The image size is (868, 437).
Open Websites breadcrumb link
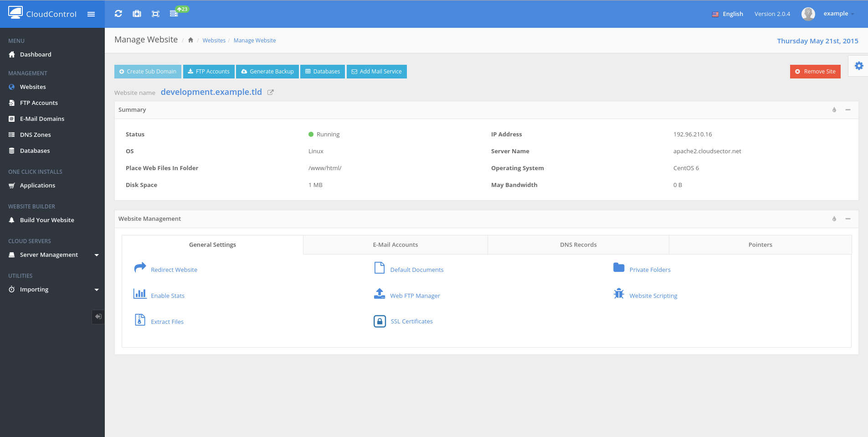pyautogui.click(x=214, y=41)
